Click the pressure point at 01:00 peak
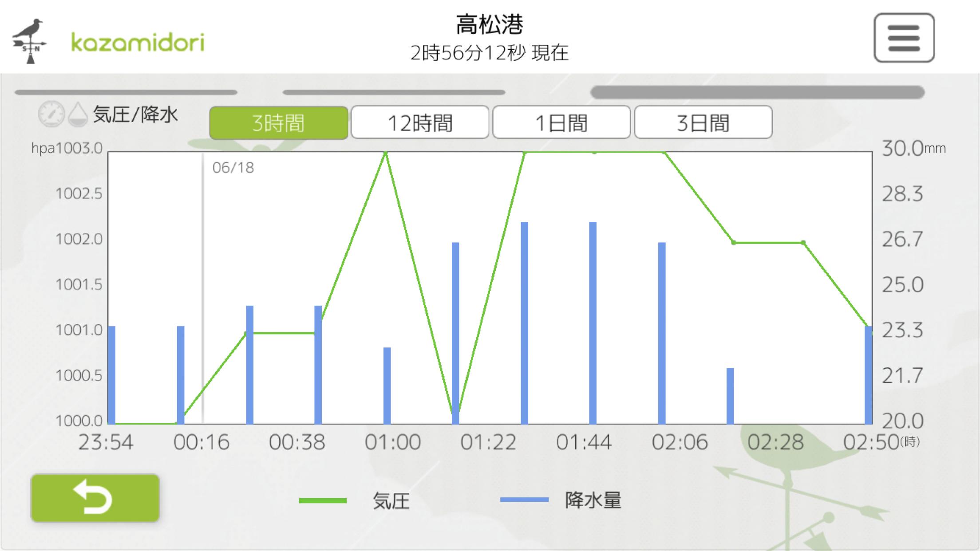 coord(385,153)
